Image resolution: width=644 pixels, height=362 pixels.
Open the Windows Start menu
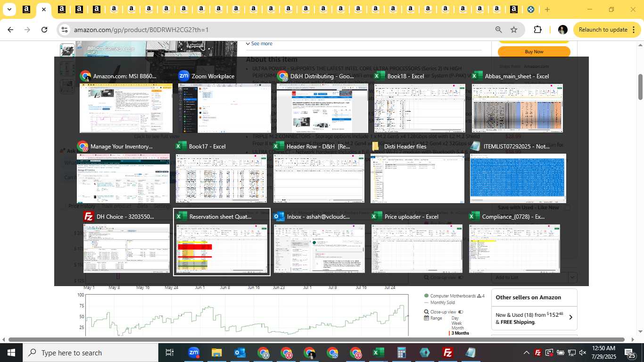[11, 353]
